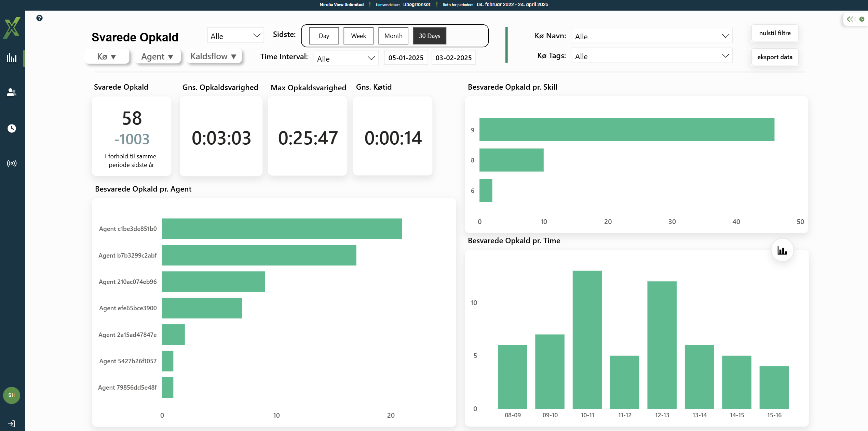Expand the Kø Navn dropdown

tap(652, 36)
